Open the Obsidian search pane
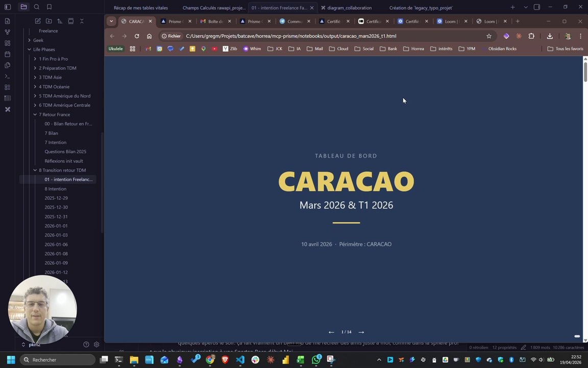The image size is (588, 368). [x=36, y=7]
